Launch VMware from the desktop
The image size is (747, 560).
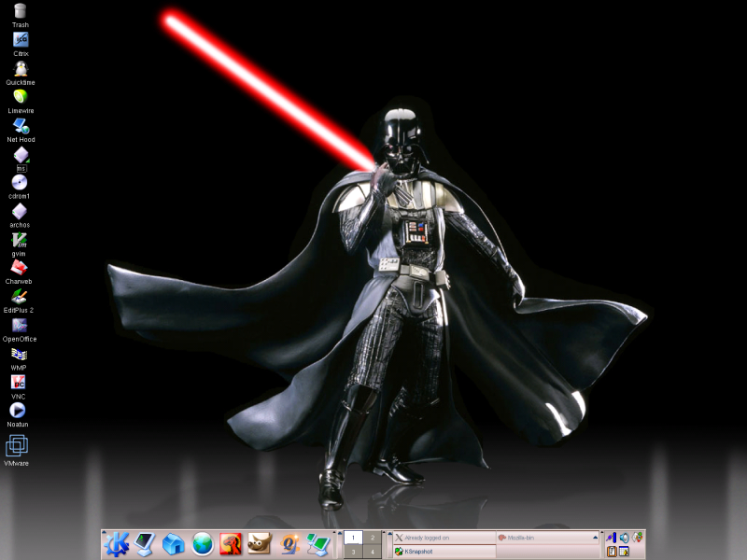[17, 446]
